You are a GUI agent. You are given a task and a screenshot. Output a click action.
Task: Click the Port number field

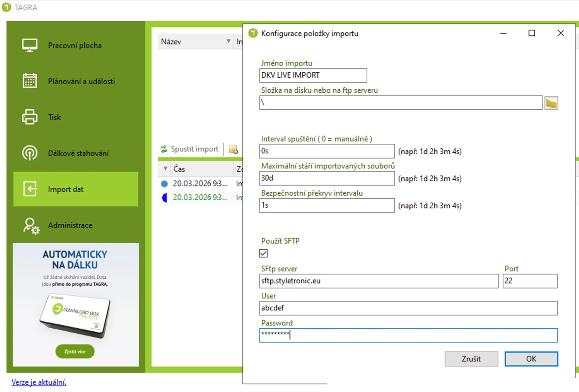tap(530, 281)
